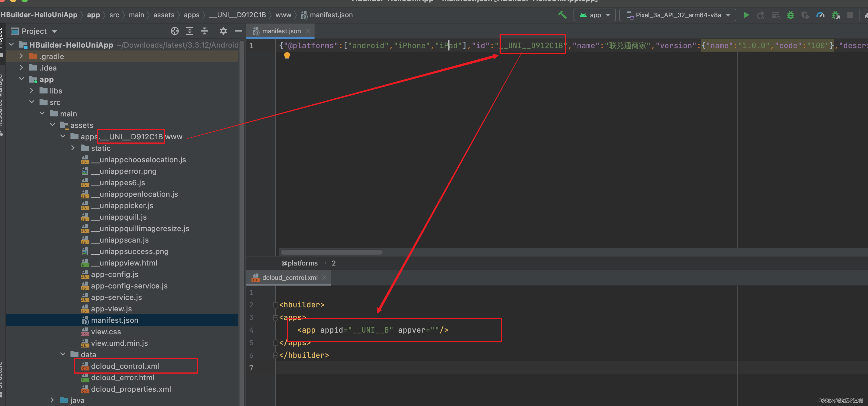
Task: Click the Make Project hammer icon
Action: tap(562, 15)
